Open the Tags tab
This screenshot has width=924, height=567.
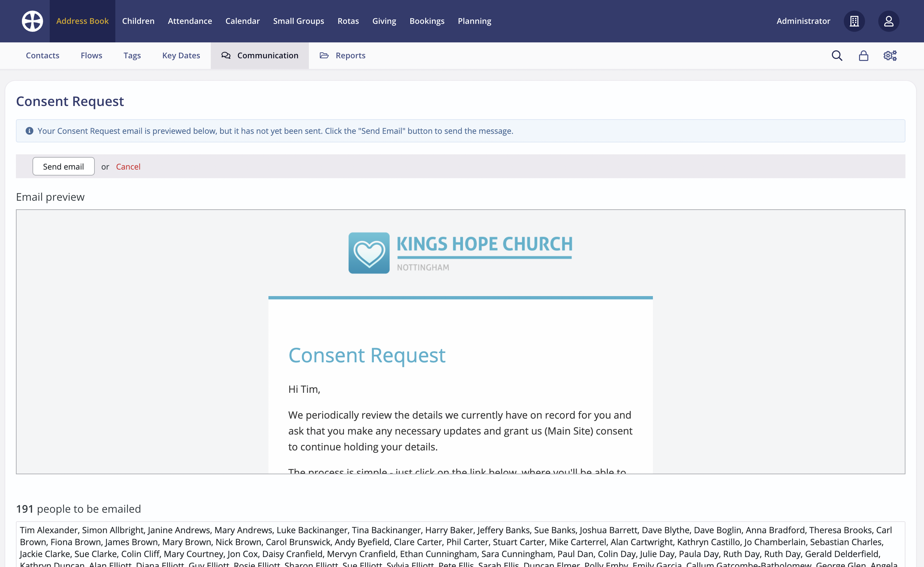(x=132, y=56)
